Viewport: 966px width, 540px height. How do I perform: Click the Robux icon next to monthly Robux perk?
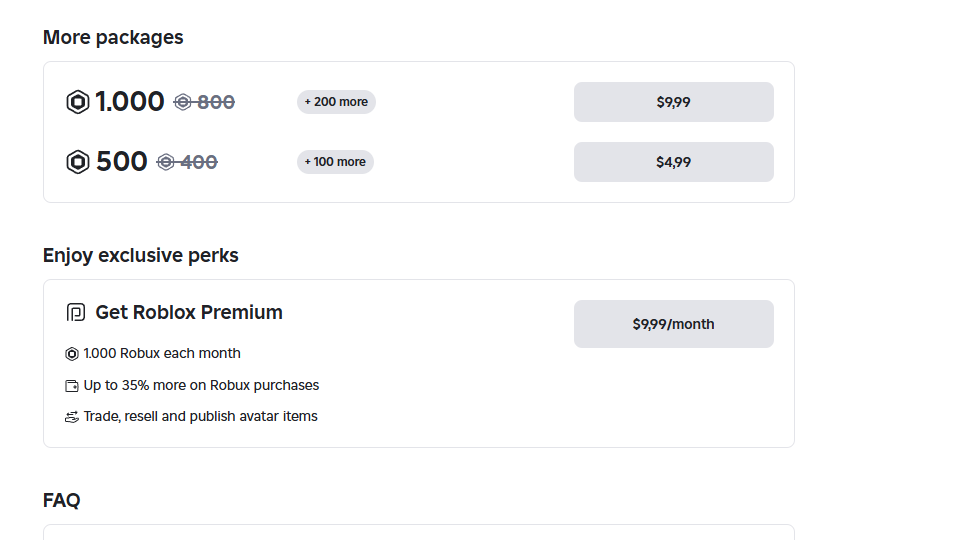[72, 353]
